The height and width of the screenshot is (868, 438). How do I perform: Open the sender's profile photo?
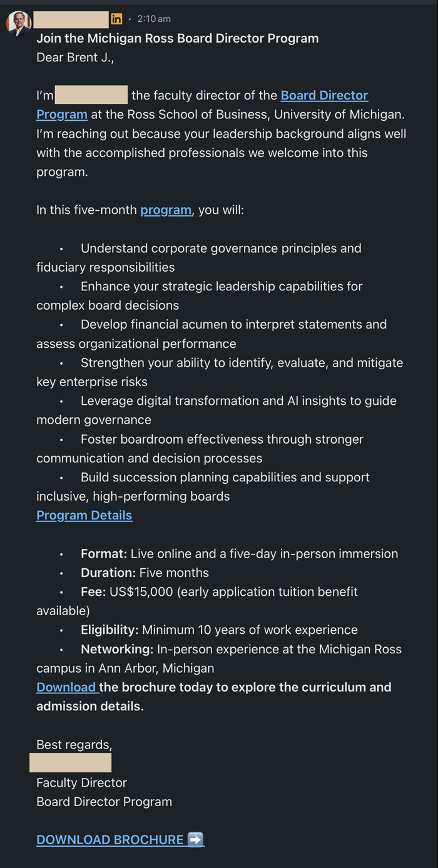18,23
